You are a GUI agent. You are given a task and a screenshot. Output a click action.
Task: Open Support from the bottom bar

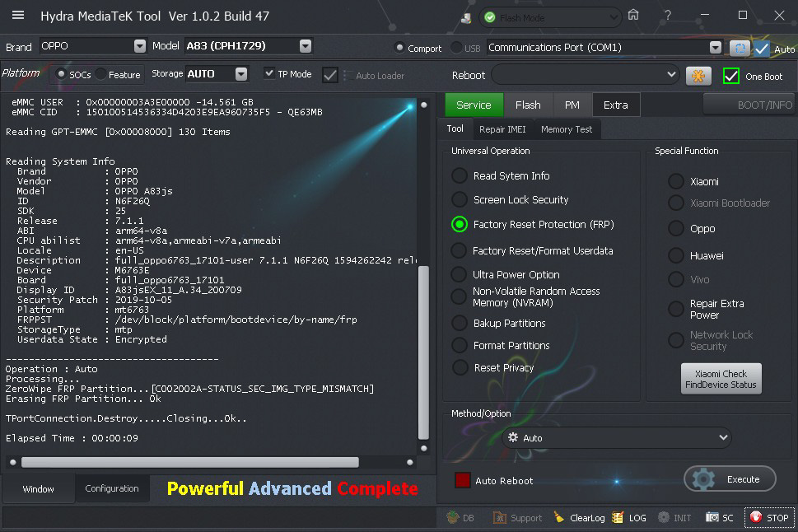click(517, 518)
